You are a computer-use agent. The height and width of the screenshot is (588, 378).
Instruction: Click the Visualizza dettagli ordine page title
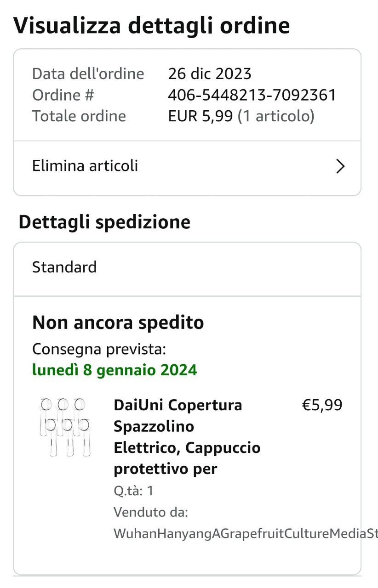point(152,26)
